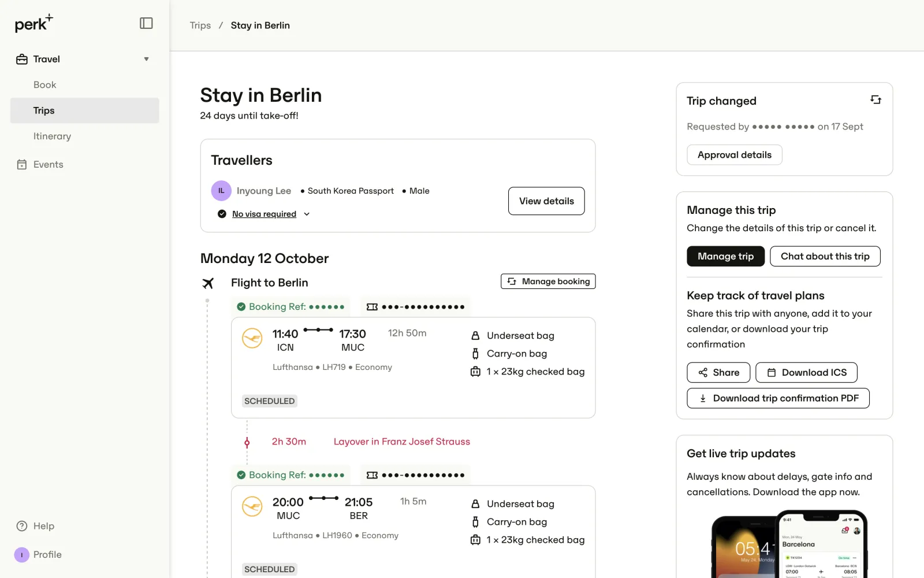The image size is (924, 578).
Task: Download the ICS calendar file
Action: click(806, 373)
